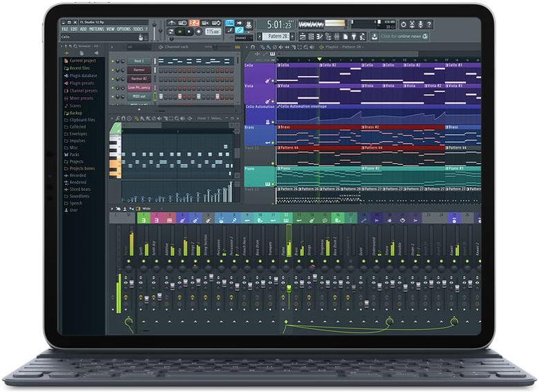
Task: Select the Harmor #2 channel button
Action: (x=138, y=79)
